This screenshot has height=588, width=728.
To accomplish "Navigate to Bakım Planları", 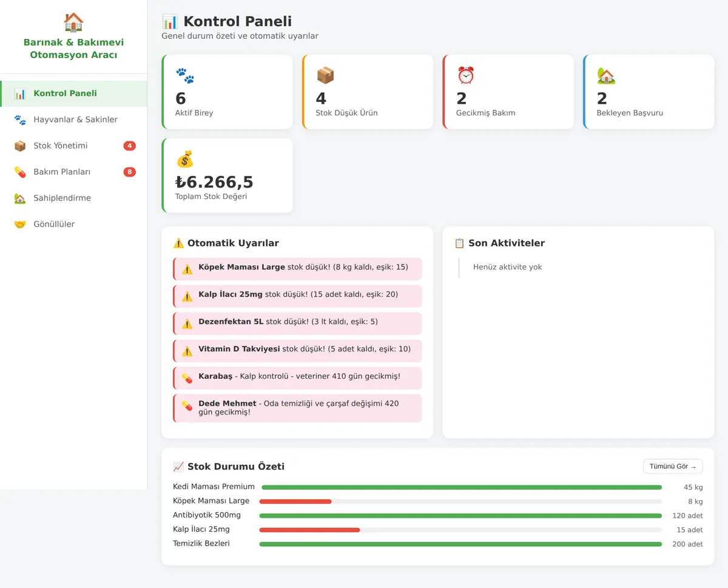I will pos(73,172).
